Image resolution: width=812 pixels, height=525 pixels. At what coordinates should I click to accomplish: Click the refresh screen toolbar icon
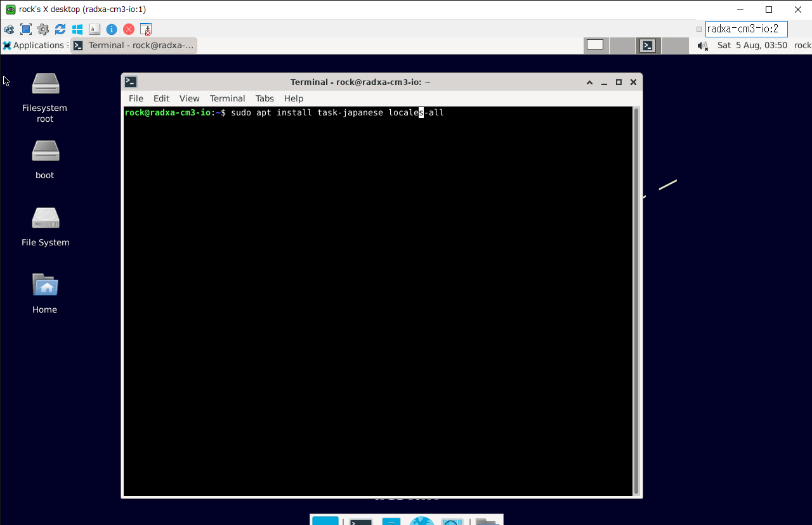click(60, 29)
